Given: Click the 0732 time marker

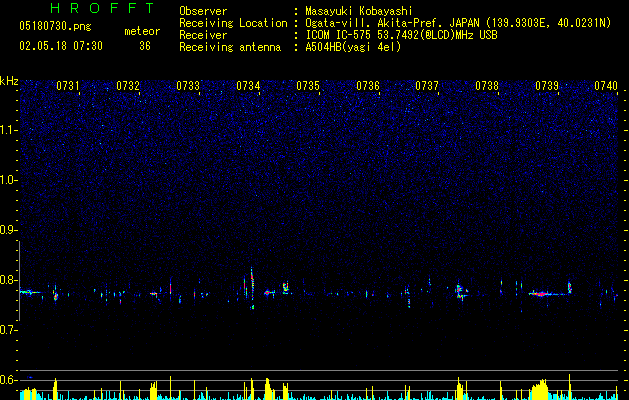Looking at the screenshot, I should coord(128,86).
